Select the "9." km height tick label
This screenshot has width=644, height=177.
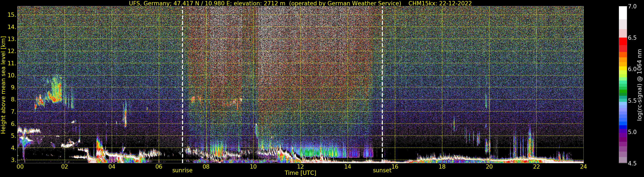point(14,87)
